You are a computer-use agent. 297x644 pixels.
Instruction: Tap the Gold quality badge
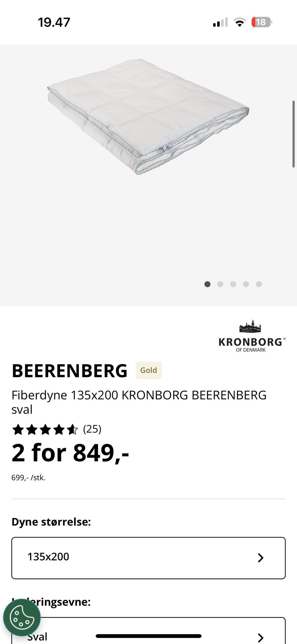tap(148, 370)
